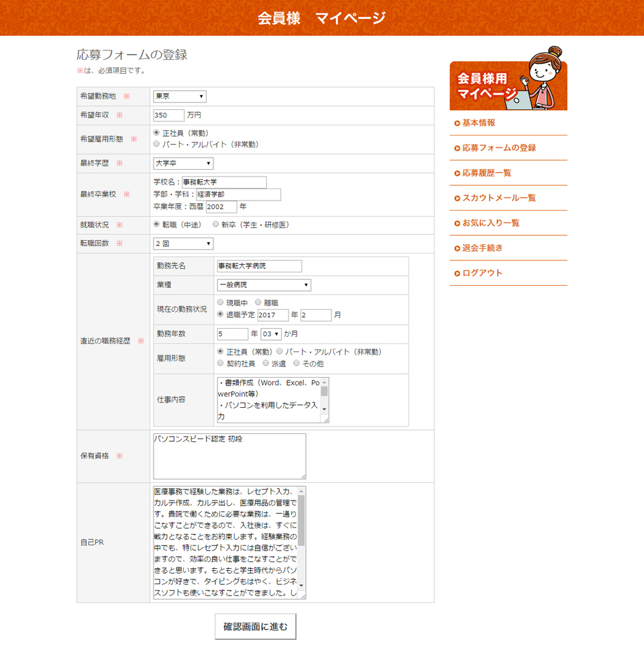Click the 学校名 text field
644x650 pixels.
[x=224, y=182]
